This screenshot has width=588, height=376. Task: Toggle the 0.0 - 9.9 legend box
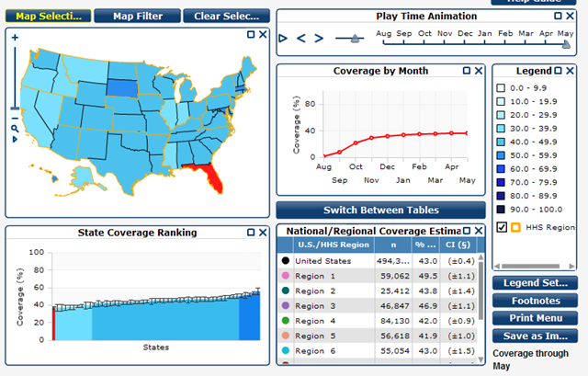(501, 88)
